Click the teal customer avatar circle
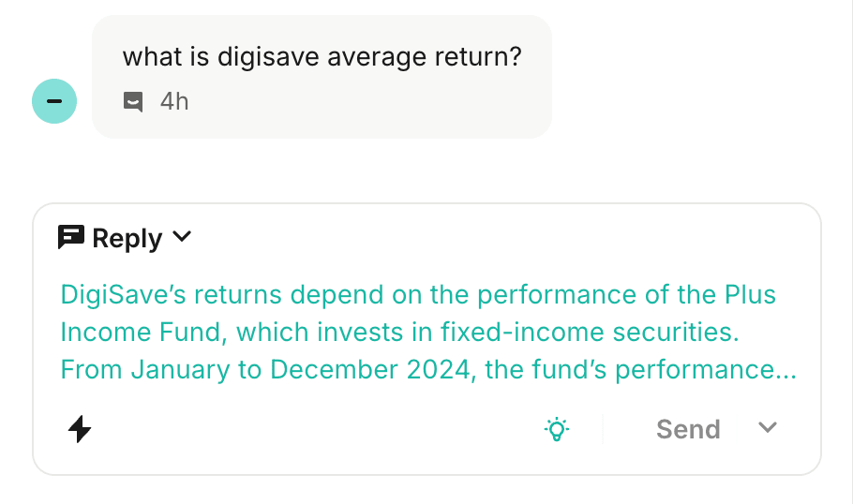The image size is (853, 504). (54, 101)
